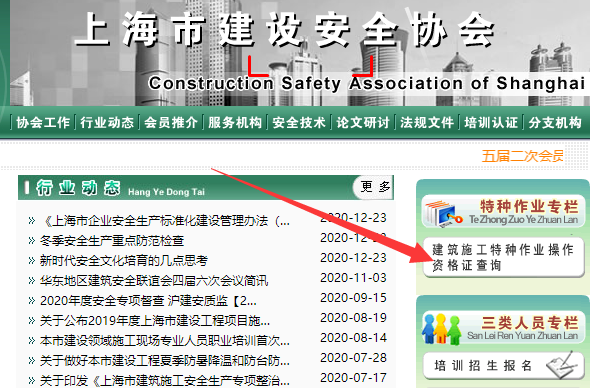Click the 五届二次会员 scrolling notice link
The width and height of the screenshot is (599, 388).
(x=522, y=156)
